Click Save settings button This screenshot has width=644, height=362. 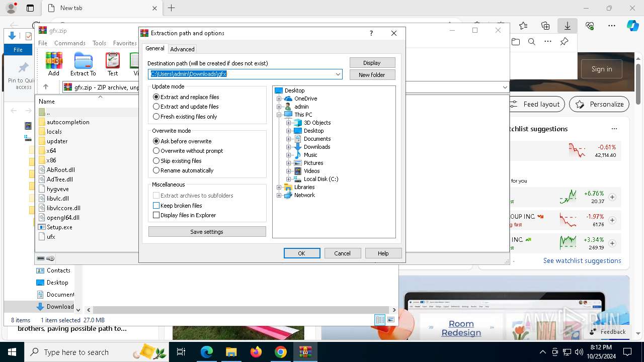207,232
